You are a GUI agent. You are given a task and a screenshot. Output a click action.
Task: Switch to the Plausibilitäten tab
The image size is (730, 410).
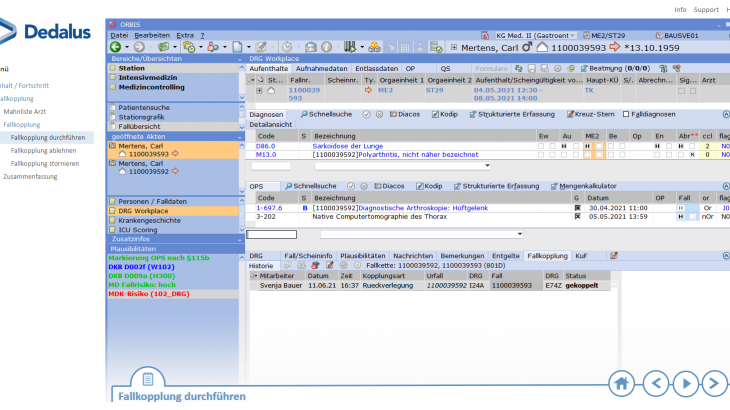pos(362,256)
